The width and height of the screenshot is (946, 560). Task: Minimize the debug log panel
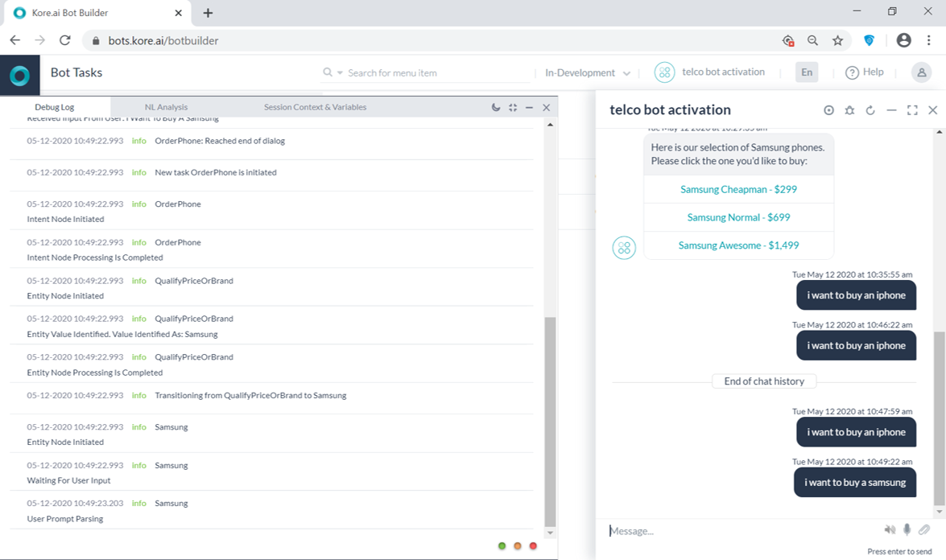529,107
